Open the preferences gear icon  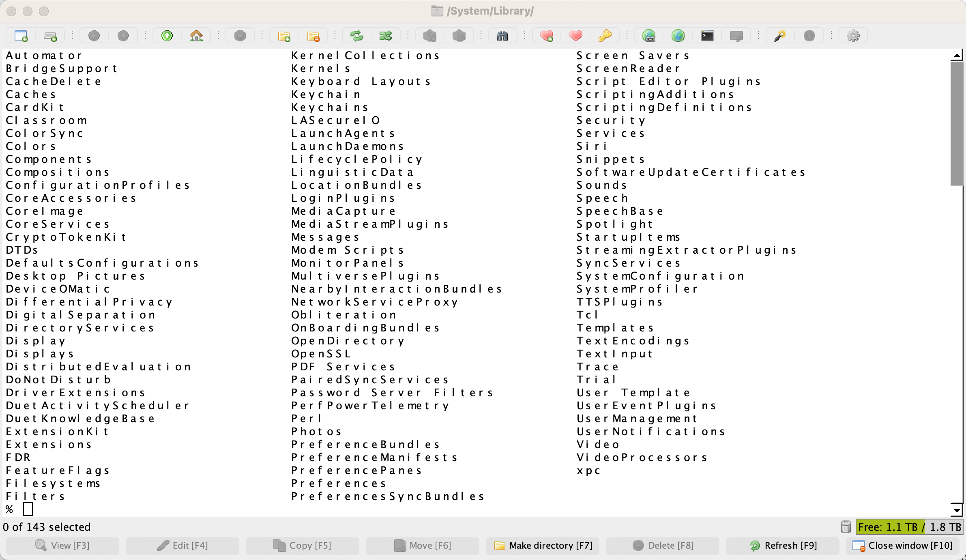click(853, 36)
